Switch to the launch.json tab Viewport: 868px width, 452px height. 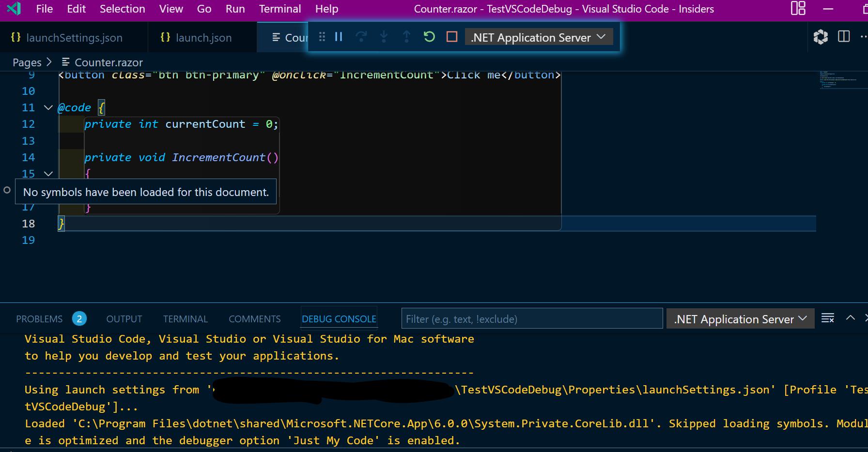[x=203, y=38]
